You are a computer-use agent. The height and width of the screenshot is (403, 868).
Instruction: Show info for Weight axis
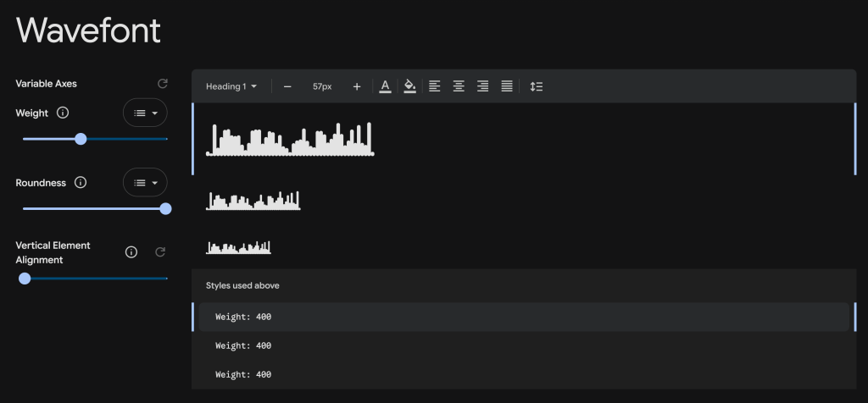(63, 113)
